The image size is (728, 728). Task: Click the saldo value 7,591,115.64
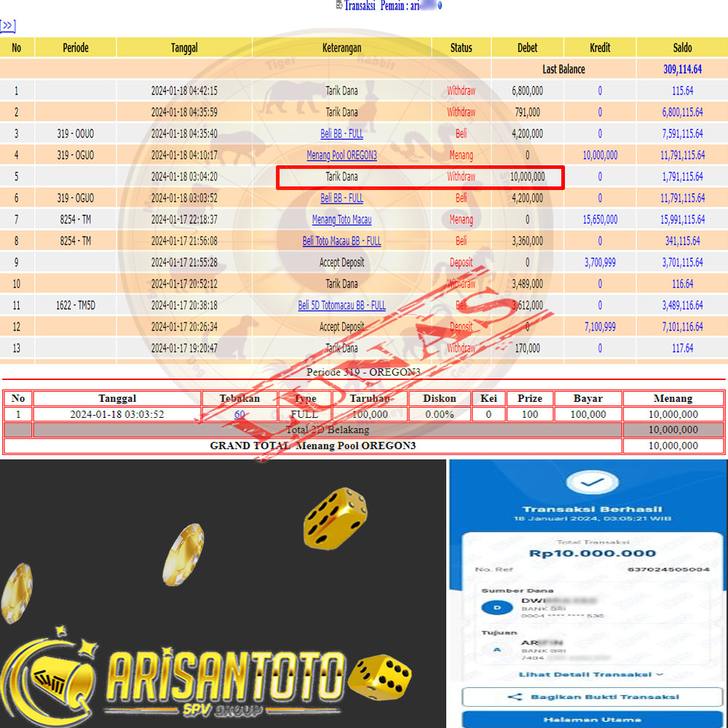[683, 134]
